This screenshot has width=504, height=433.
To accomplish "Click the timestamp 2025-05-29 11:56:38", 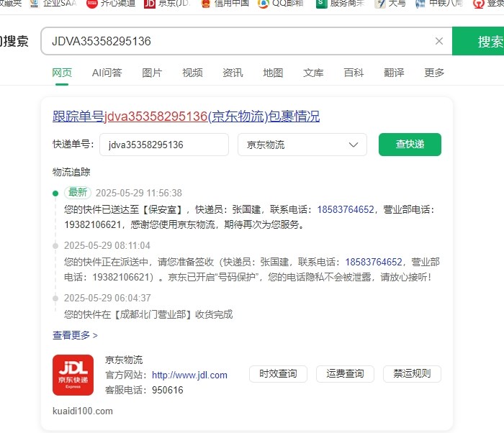I will tap(139, 193).
